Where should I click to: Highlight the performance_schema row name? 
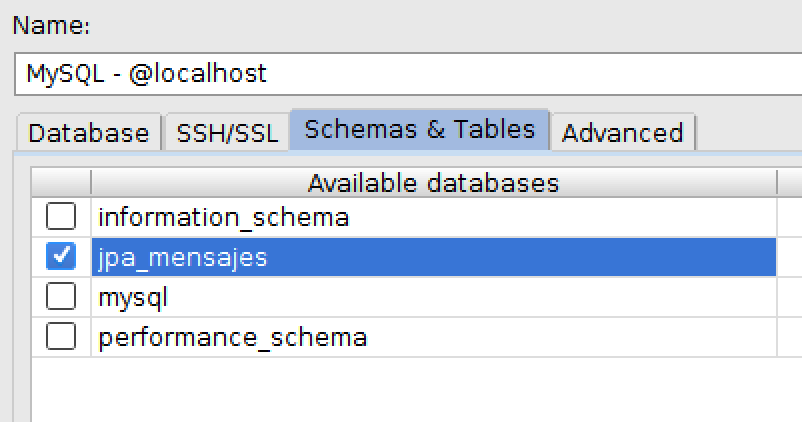coord(233,338)
